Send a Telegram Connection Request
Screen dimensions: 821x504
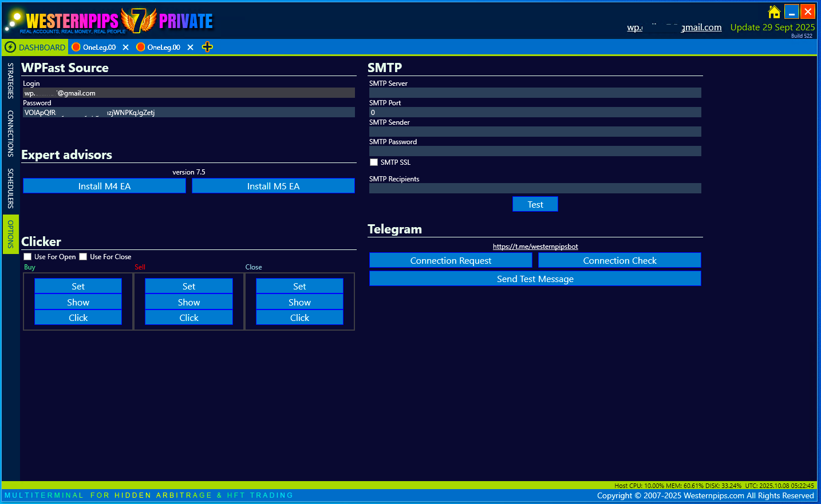[451, 260]
